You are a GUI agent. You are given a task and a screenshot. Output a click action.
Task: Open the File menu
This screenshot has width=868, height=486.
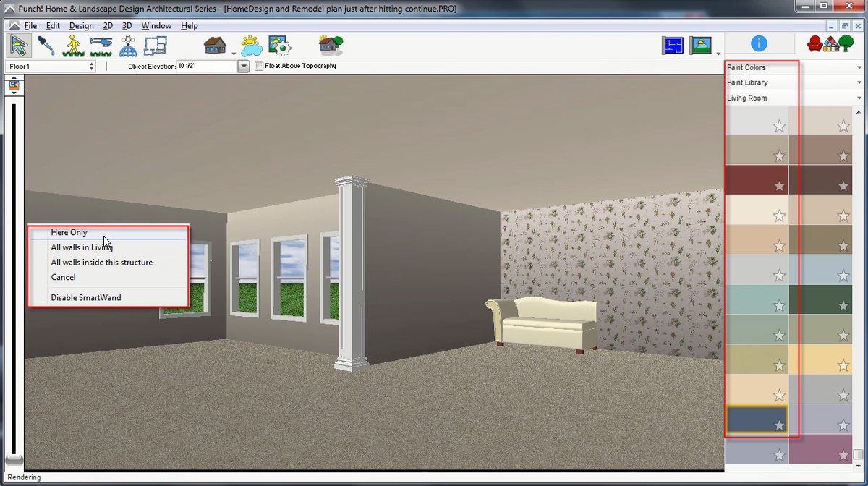pyautogui.click(x=30, y=26)
